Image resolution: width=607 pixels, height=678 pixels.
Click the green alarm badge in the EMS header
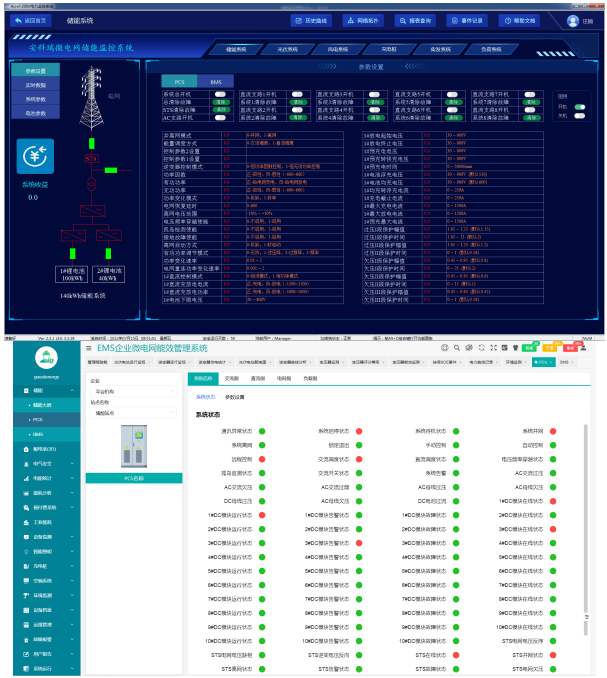tap(530, 348)
